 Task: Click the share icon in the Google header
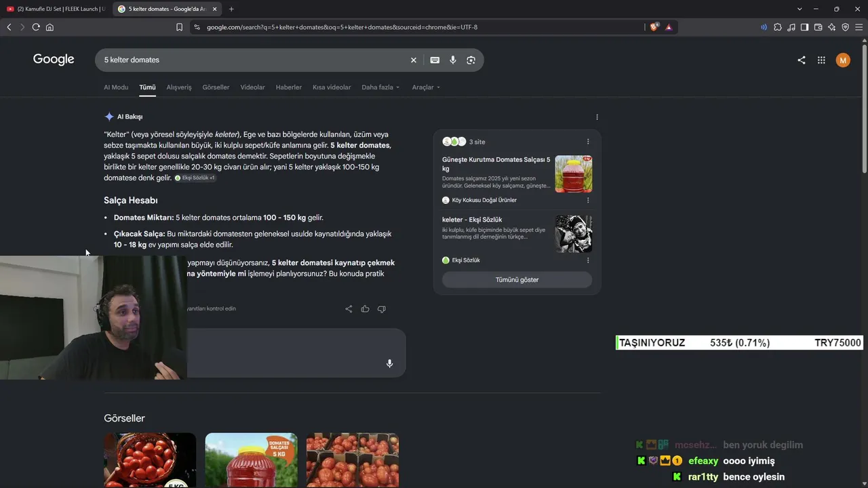[802, 60]
